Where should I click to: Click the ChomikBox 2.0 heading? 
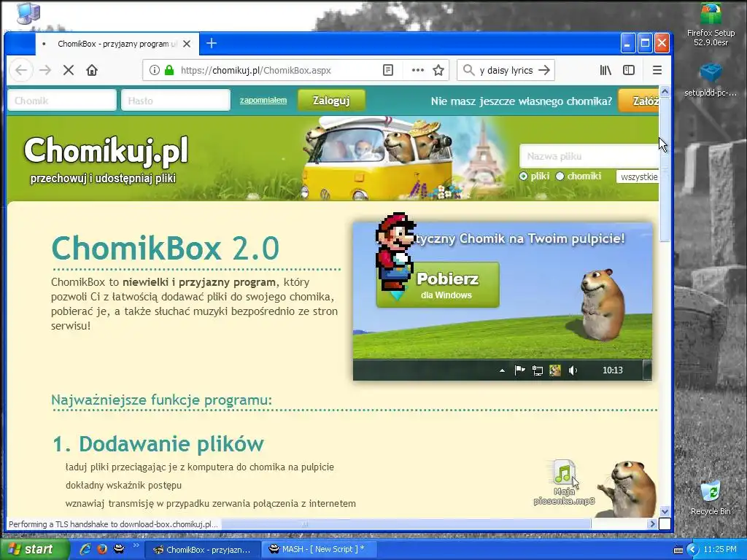click(x=165, y=248)
